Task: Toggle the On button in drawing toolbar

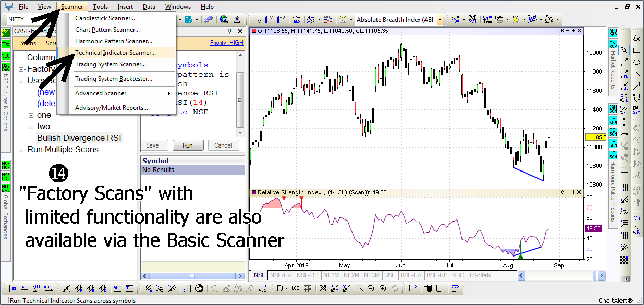Action: (637, 218)
